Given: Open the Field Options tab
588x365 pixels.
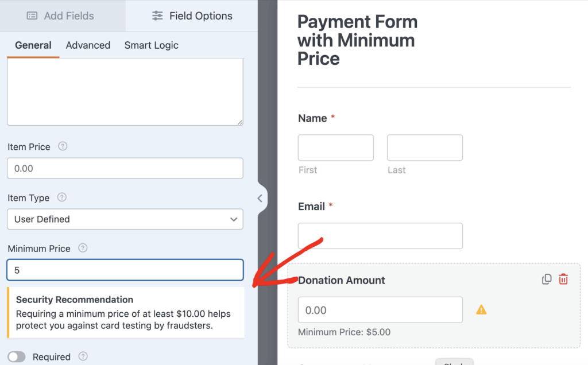Looking at the screenshot, I should coord(192,16).
